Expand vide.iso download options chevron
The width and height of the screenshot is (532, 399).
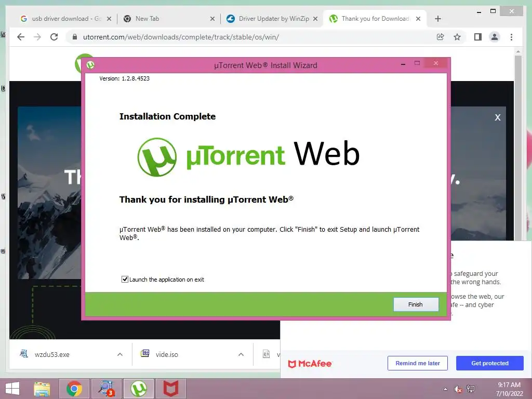[x=241, y=354]
